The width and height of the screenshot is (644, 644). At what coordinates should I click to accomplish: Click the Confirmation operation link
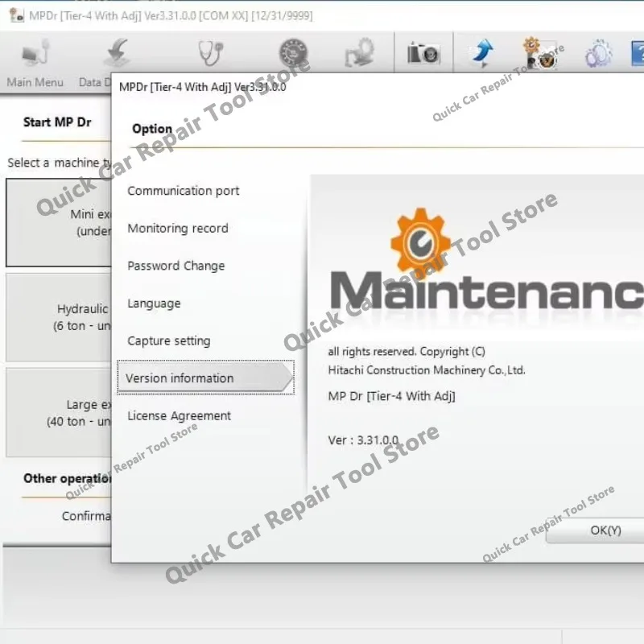point(86,516)
